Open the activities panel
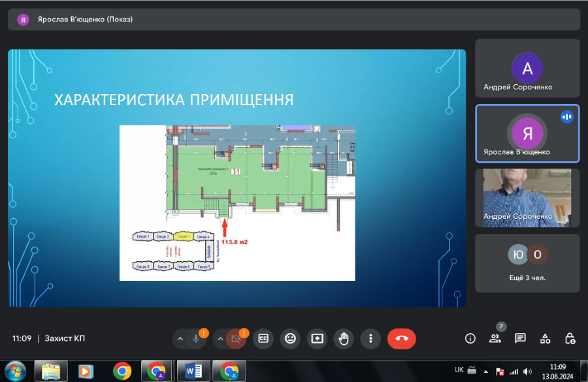The height and width of the screenshot is (382, 588). coord(545,338)
